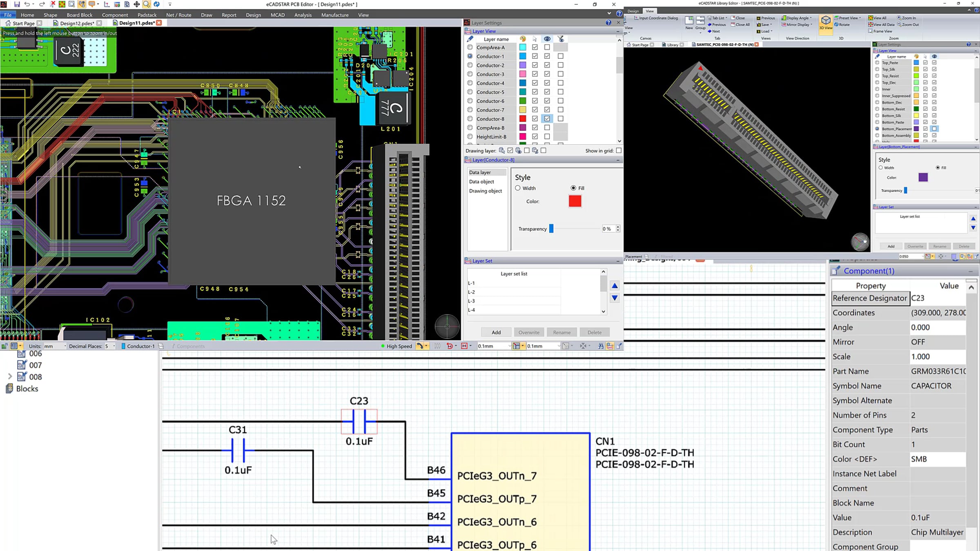Click Close All in the Tab group
The width and height of the screenshot is (980, 551).
pyautogui.click(x=740, y=24)
